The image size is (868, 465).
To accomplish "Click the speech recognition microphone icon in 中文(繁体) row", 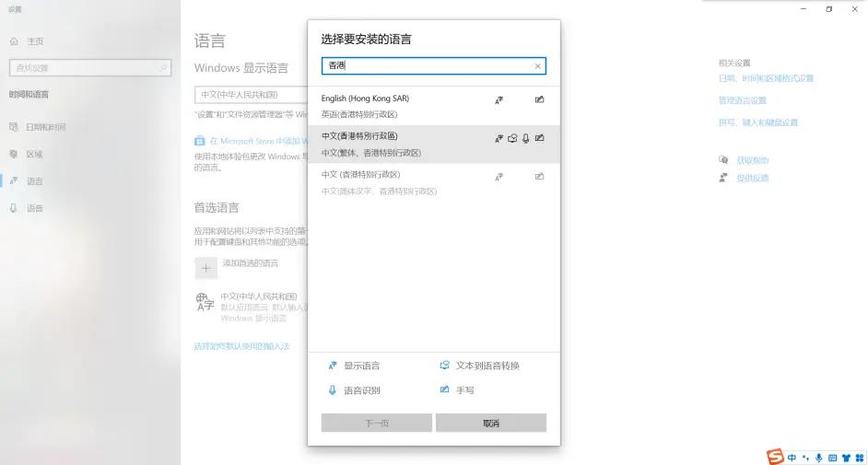I will pos(526,138).
